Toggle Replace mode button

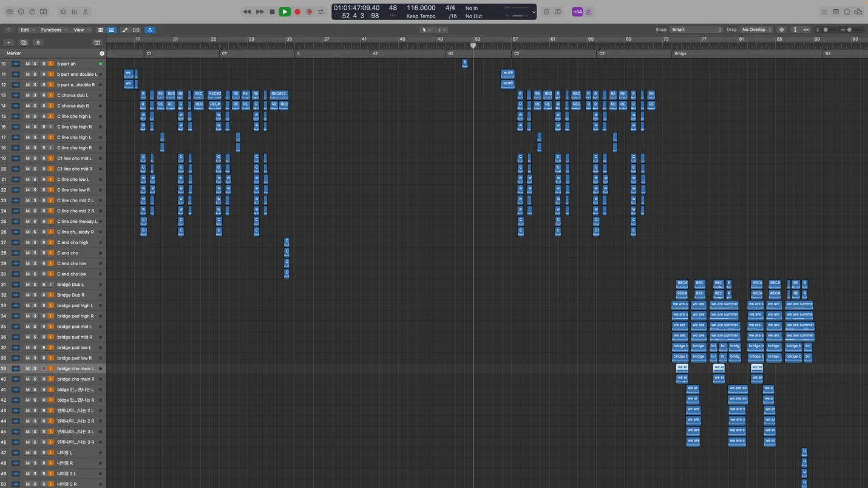546,12
